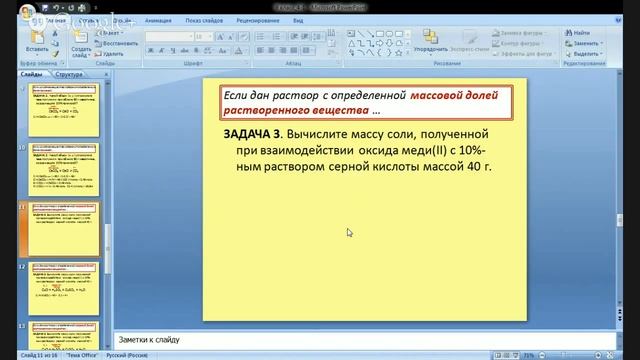Open the Макет layout dropdown

pyautogui.click(x=109, y=33)
